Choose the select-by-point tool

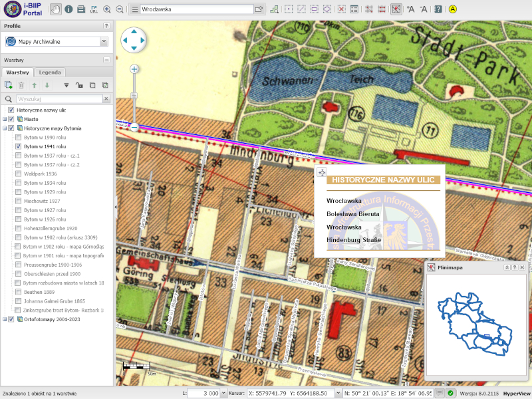point(289,9)
